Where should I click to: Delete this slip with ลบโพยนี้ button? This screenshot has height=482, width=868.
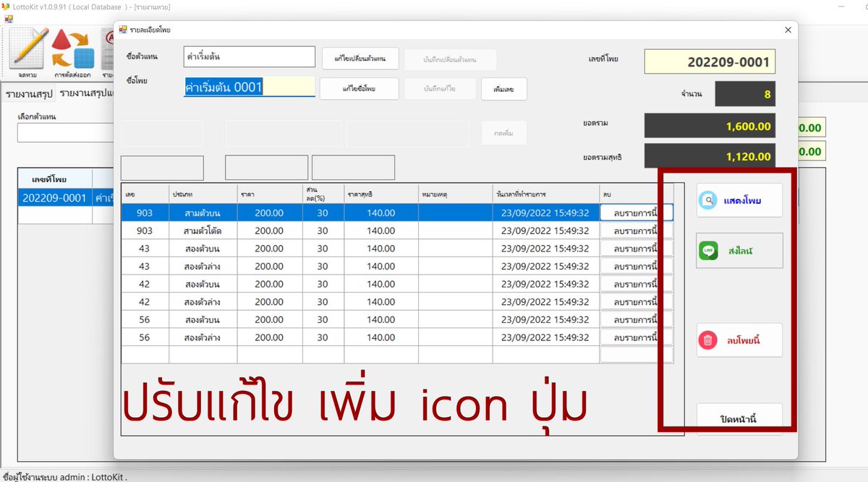point(739,340)
